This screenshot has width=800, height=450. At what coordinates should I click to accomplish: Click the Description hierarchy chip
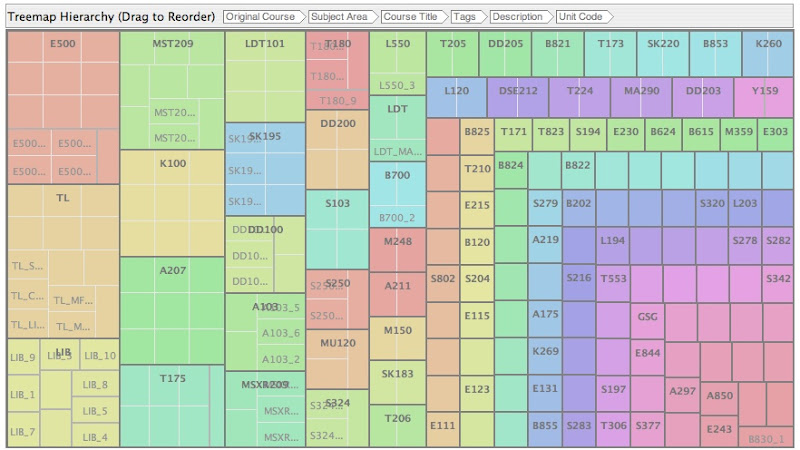tap(516, 17)
